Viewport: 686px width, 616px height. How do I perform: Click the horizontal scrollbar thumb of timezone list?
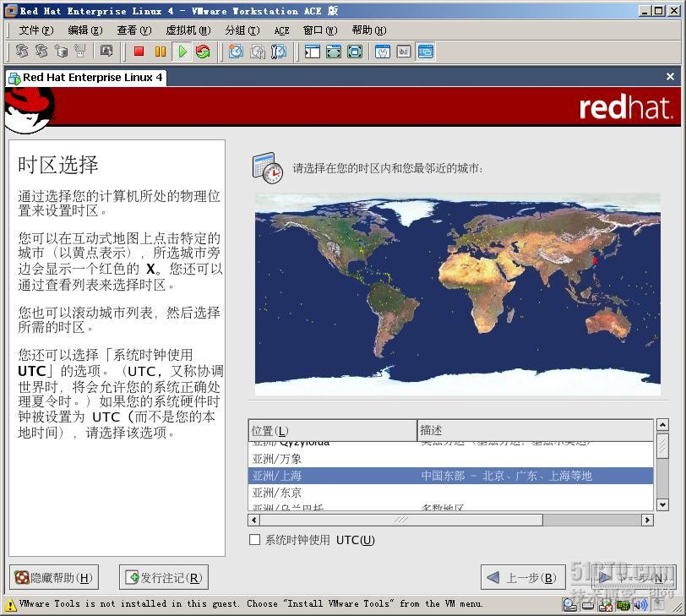(401, 520)
